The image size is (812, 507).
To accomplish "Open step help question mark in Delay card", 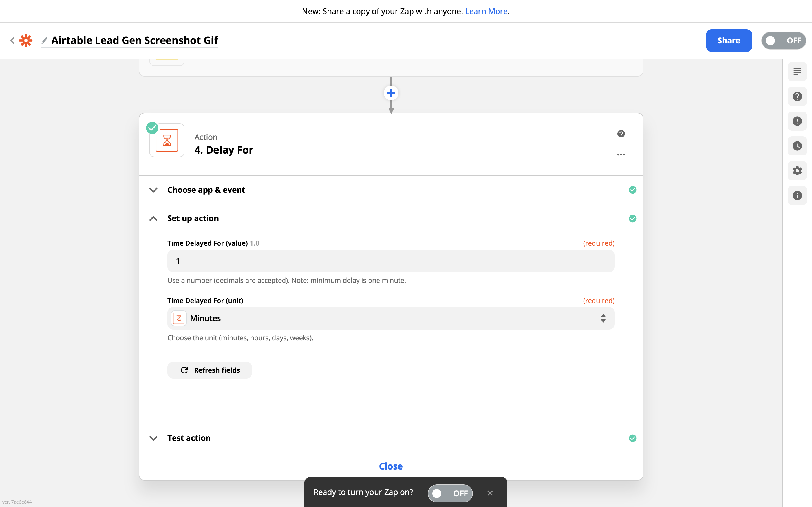I will point(621,134).
